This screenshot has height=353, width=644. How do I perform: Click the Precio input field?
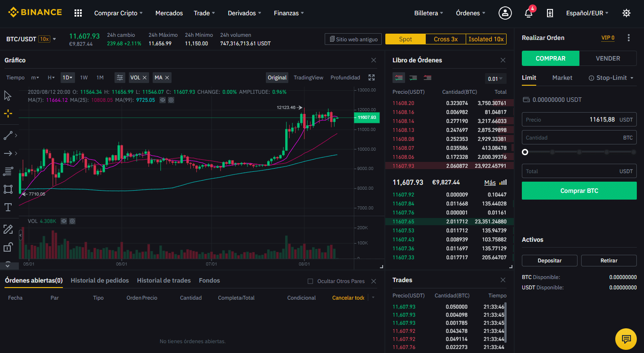pyautogui.click(x=579, y=119)
